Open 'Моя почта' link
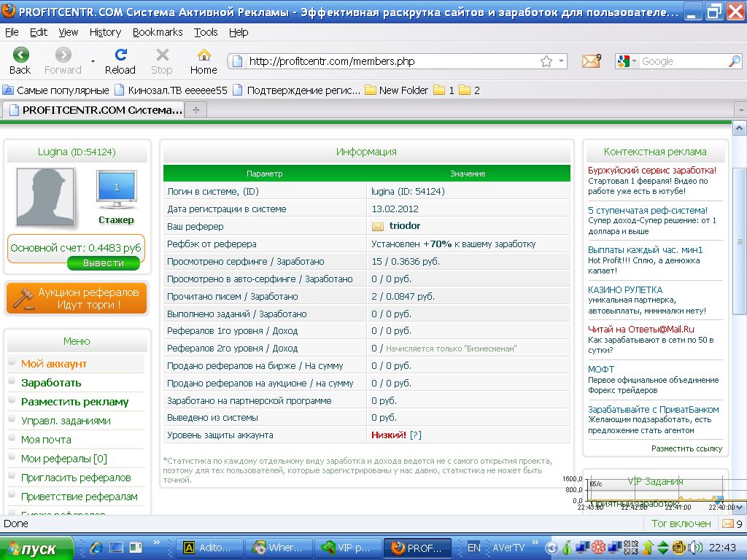The width and height of the screenshot is (747, 560). click(46, 440)
